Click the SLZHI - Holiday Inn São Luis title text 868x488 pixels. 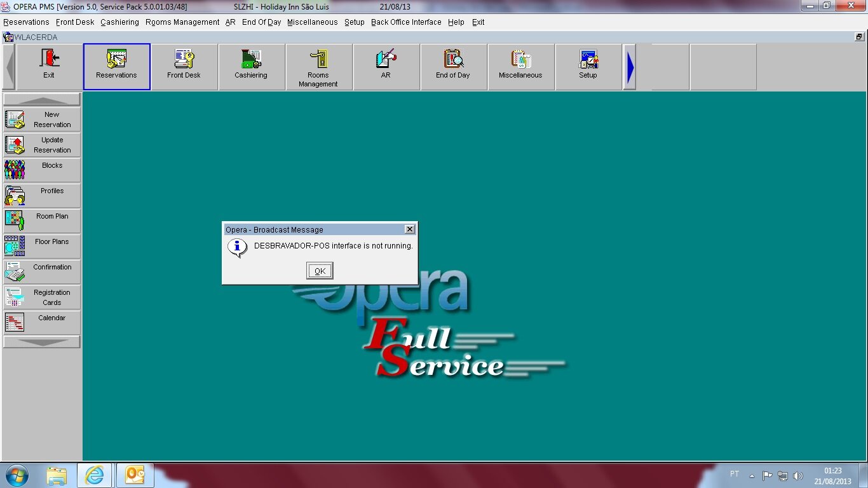pos(281,6)
